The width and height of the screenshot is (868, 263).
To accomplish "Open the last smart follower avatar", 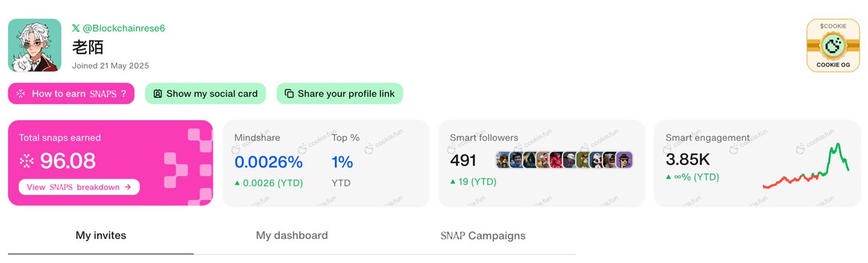I will tap(625, 160).
